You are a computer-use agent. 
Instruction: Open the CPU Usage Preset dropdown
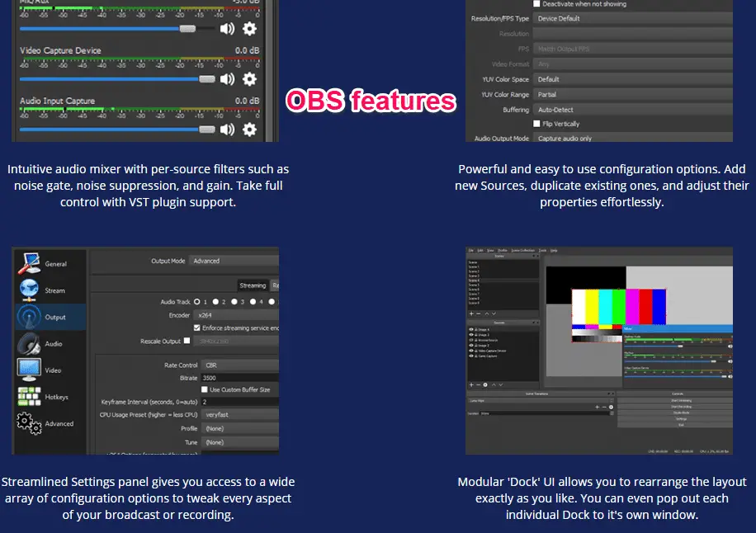pyautogui.click(x=240, y=414)
